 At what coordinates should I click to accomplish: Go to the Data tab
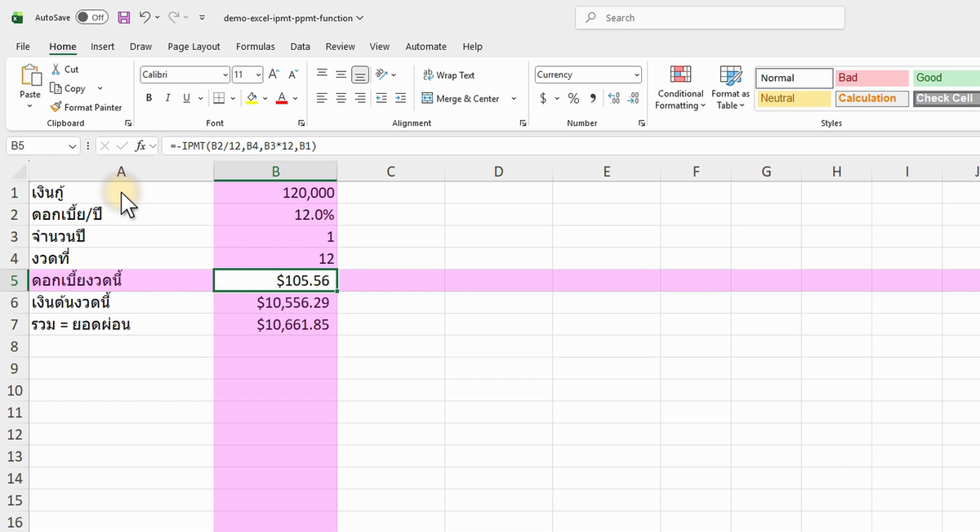301,47
